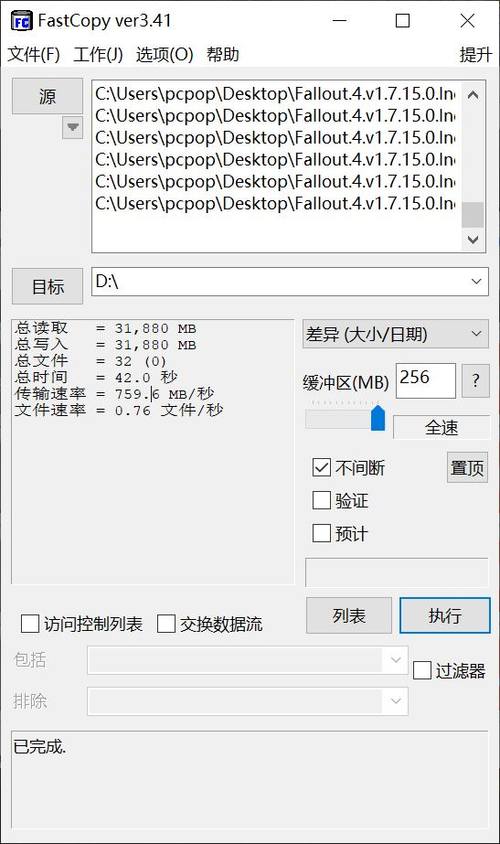Uncheck the 不间断 checkbox

pos(321,467)
